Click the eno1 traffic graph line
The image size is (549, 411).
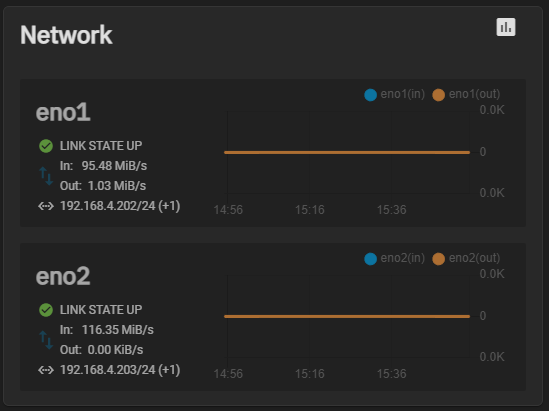pyautogui.click(x=347, y=152)
